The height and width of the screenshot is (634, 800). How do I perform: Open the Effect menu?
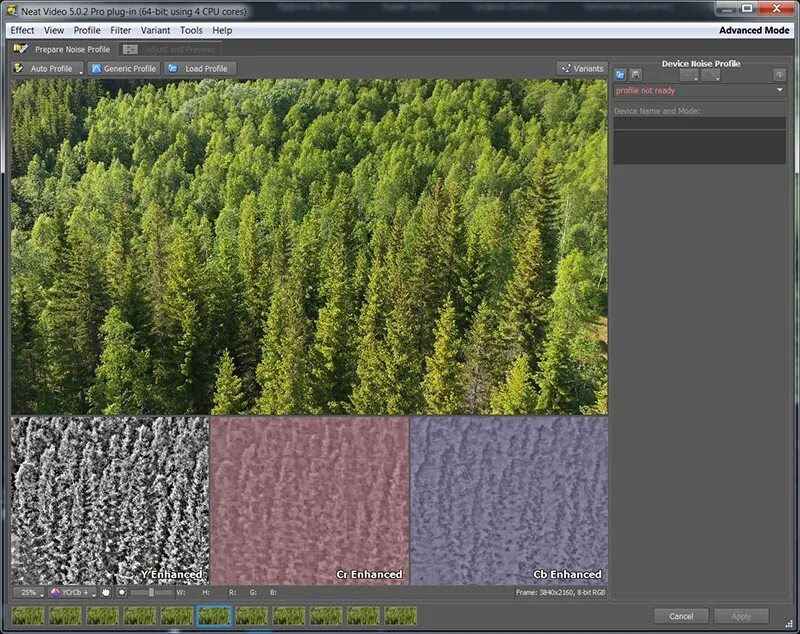(22, 31)
